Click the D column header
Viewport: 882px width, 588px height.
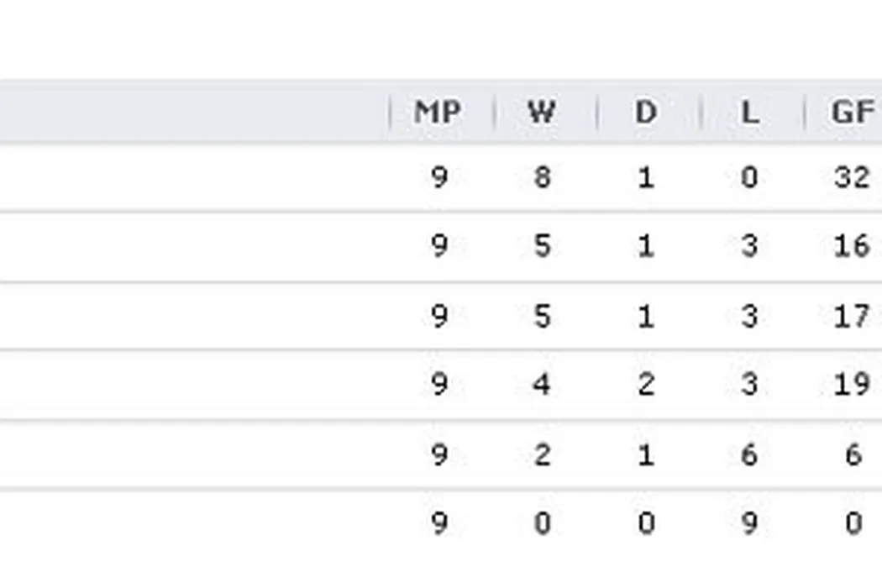click(645, 113)
